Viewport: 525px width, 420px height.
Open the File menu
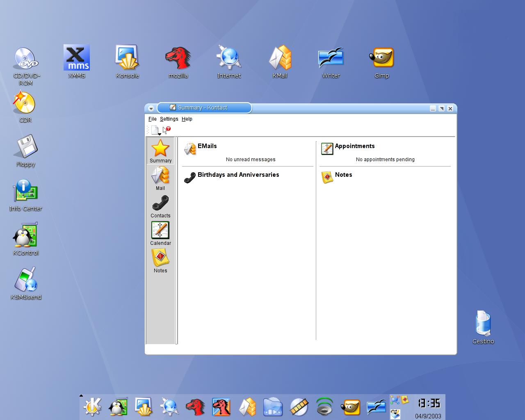[152, 119]
